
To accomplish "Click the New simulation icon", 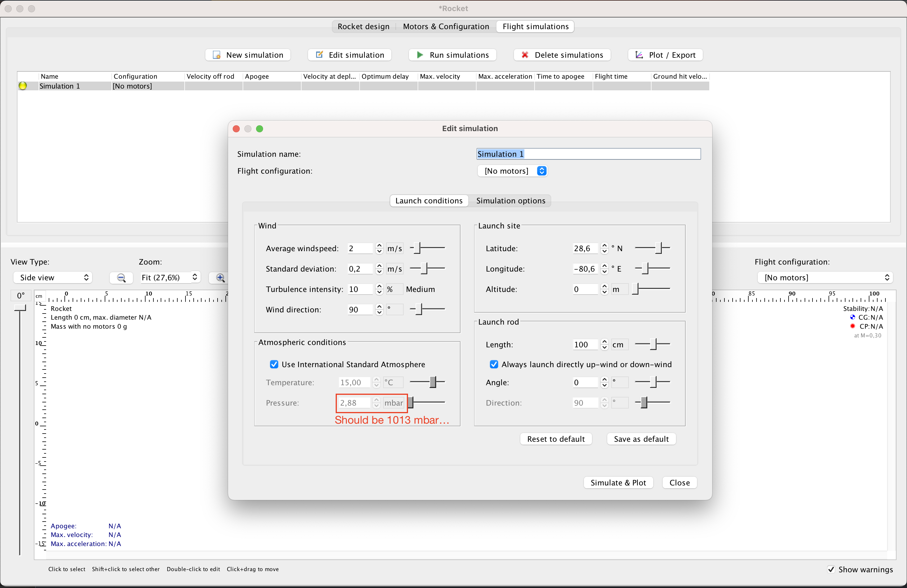I will click(216, 55).
